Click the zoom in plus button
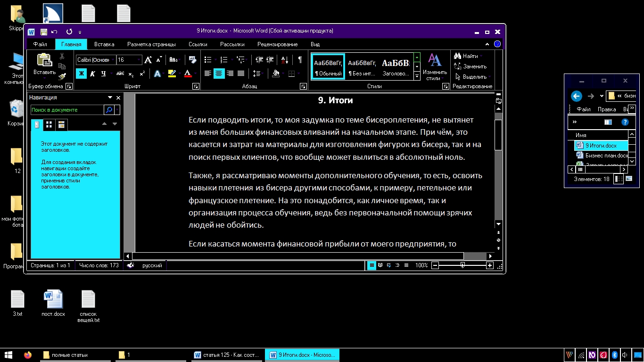644x362 pixels. tap(490, 265)
